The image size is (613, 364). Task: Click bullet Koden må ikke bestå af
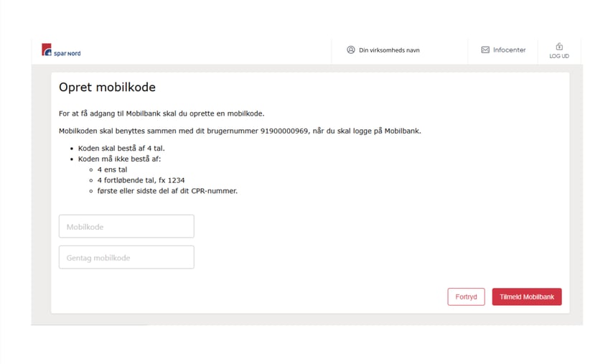[x=119, y=159]
